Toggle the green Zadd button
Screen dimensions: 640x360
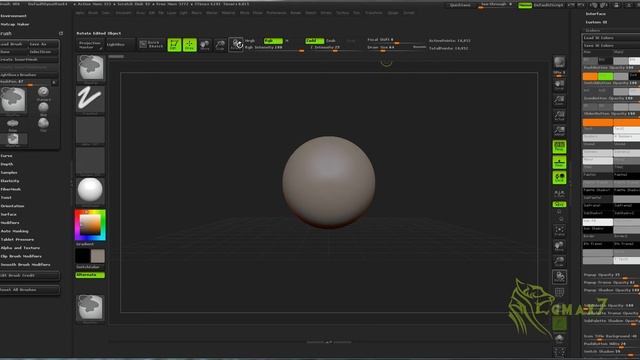(x=315, y=41)
